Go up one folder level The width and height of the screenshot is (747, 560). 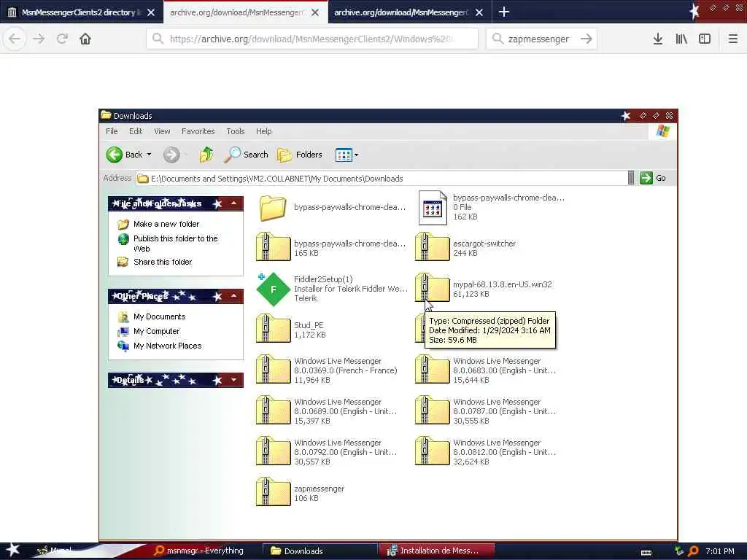[x=206, y=155]
